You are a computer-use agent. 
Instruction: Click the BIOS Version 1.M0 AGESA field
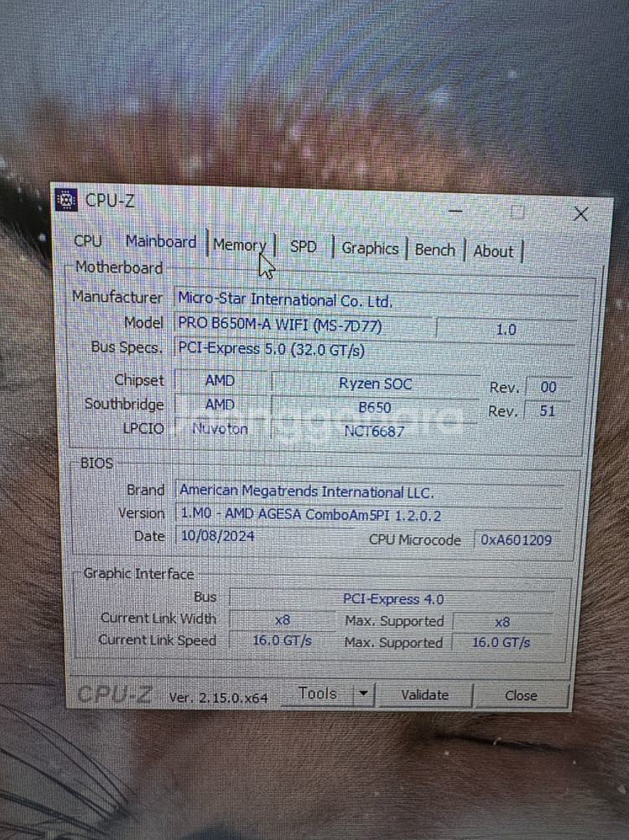(x=370, y=514)
